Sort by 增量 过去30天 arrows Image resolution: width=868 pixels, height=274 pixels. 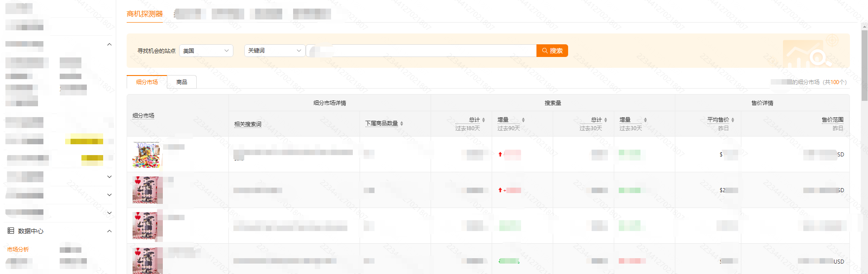(645, 120)
